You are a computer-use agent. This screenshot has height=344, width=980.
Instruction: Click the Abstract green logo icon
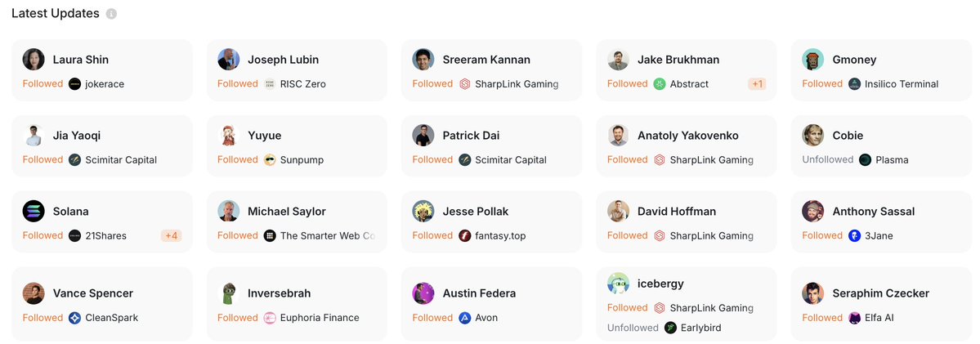(660, 83)
